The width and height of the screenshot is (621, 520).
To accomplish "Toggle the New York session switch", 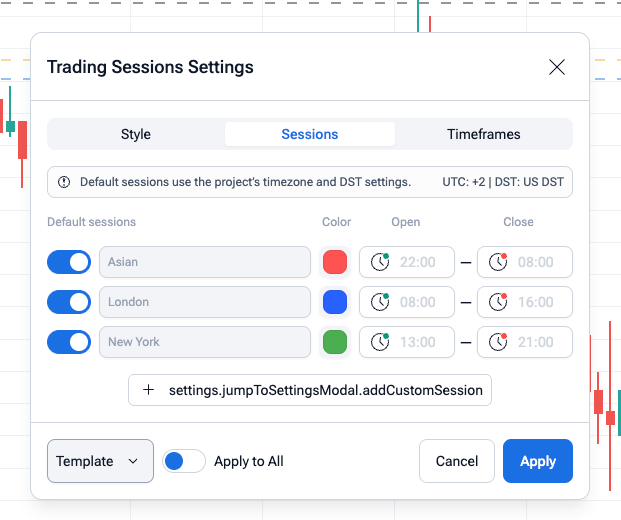I will (x=69, y=342).
